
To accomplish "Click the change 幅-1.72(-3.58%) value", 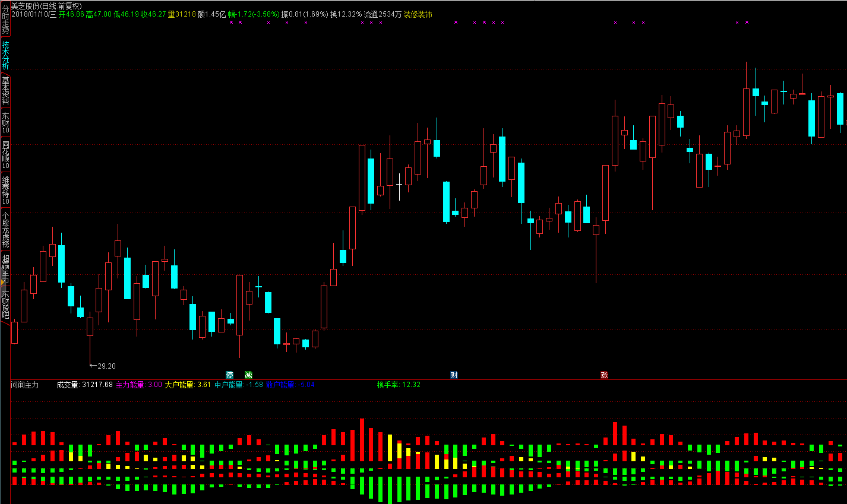I will 254,14.
